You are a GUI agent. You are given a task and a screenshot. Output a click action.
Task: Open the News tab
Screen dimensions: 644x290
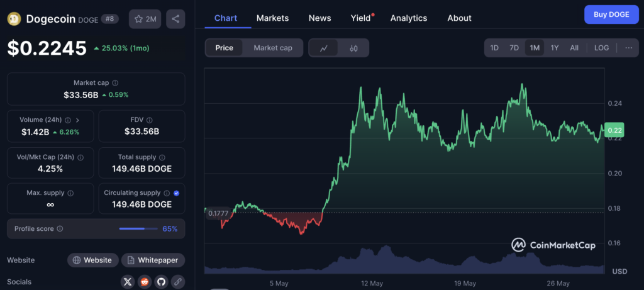coord(320,18)
